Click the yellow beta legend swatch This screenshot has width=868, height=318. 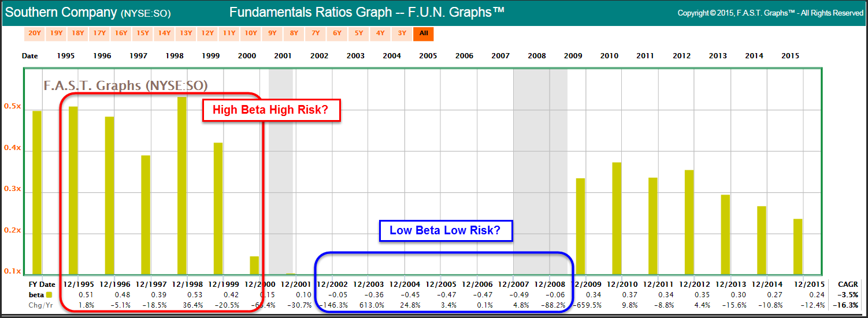coord(49,295)
